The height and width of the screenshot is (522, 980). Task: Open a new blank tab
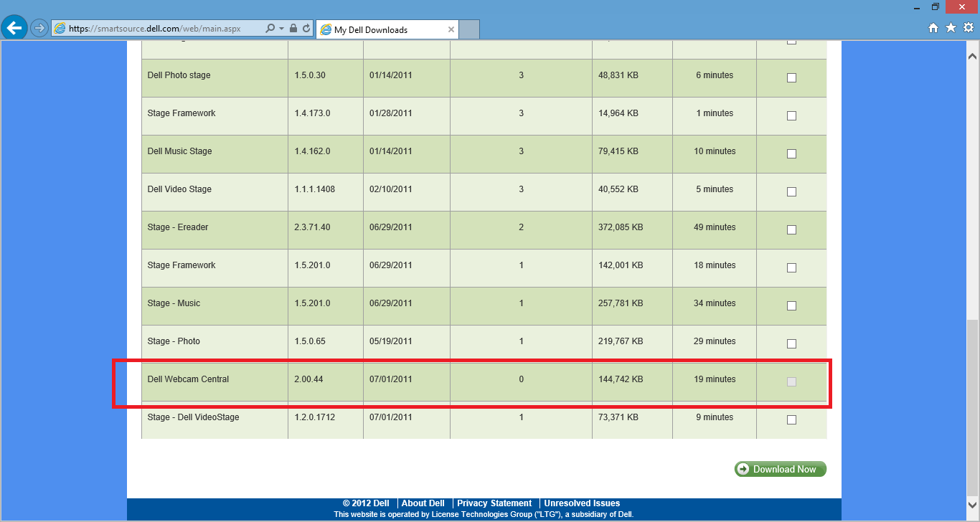click(469, 29)
